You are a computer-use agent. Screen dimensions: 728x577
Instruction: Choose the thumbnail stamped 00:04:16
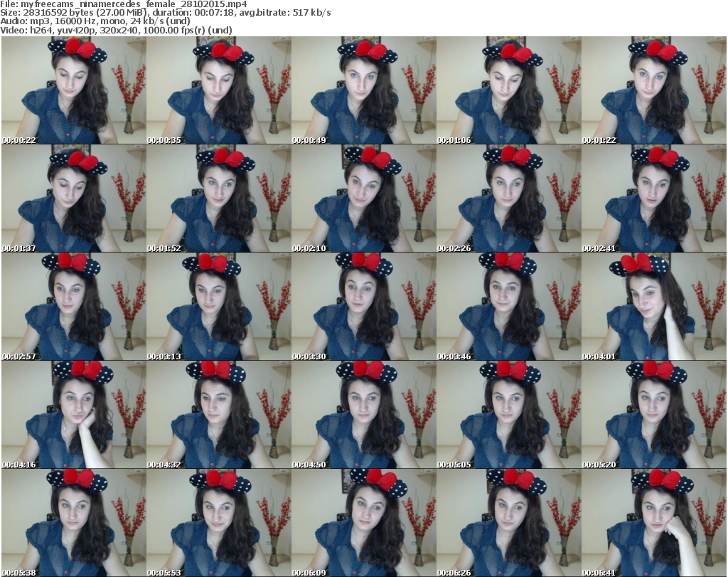click(74, 415)
